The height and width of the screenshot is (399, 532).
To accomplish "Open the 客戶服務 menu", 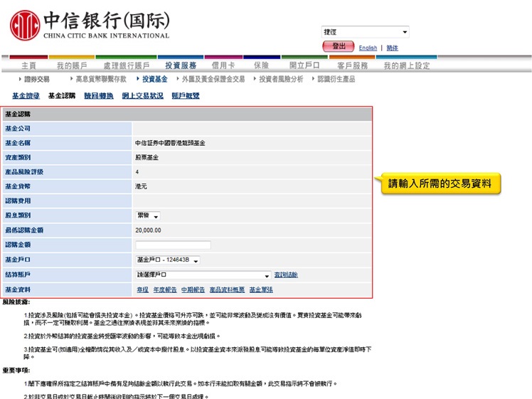I will coord(353,65).
